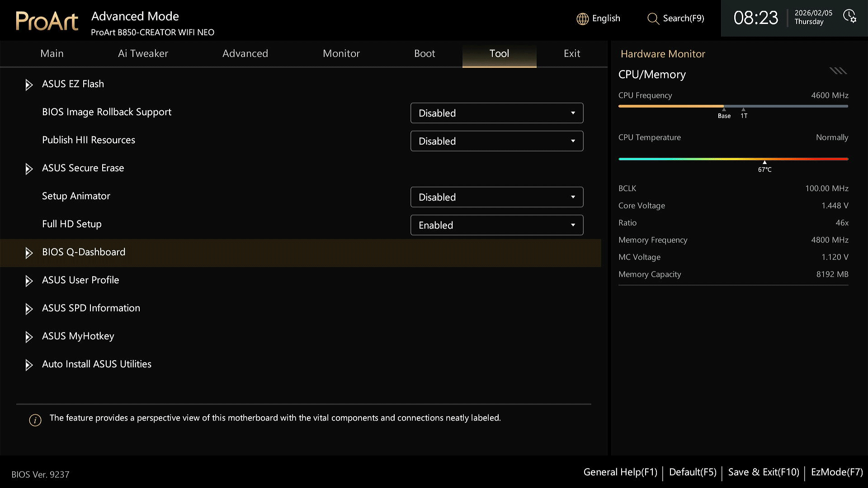Click Save & Exit(F10) button
868x488 pixels.
pyautogui.click(x=764, y=472)
